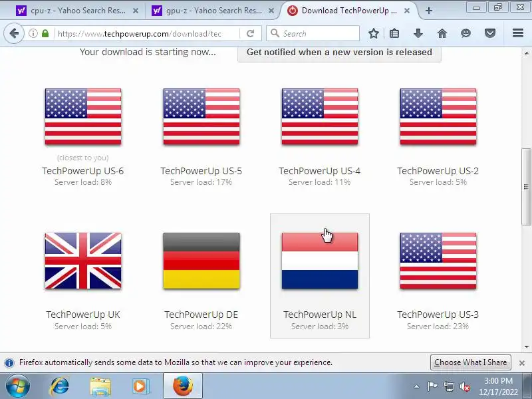Open the network tray icon

pyautogui.click(x=448, y=386)
